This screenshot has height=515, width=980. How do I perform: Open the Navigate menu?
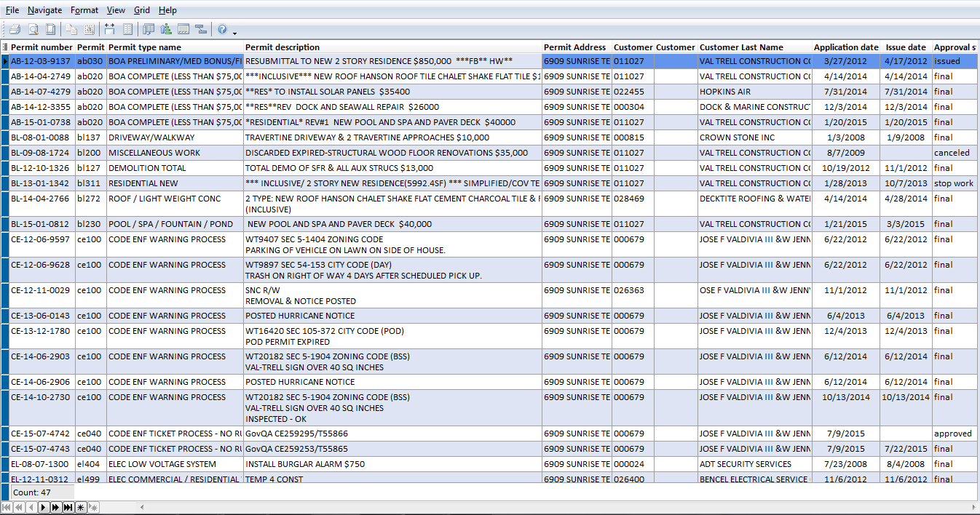[x=44, y=10]
